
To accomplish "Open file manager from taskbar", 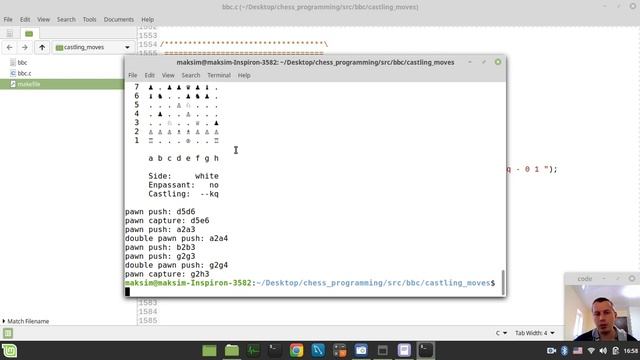I will [x=232, y=350].
